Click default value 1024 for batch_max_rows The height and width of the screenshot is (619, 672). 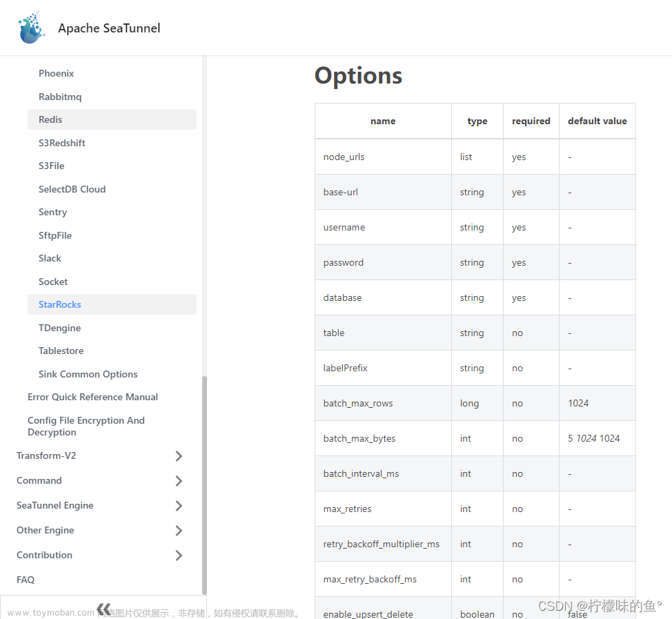pos(578,403)
